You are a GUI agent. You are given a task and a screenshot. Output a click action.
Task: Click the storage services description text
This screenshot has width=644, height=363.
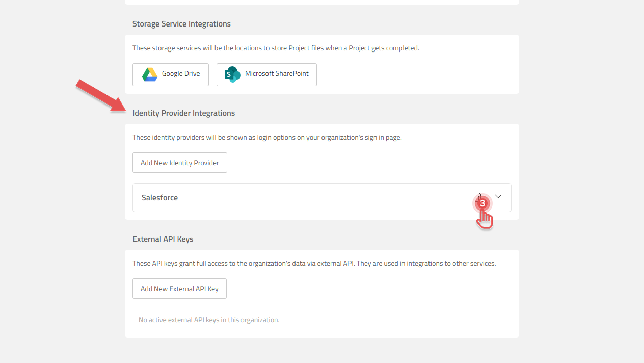coord(276,48)
